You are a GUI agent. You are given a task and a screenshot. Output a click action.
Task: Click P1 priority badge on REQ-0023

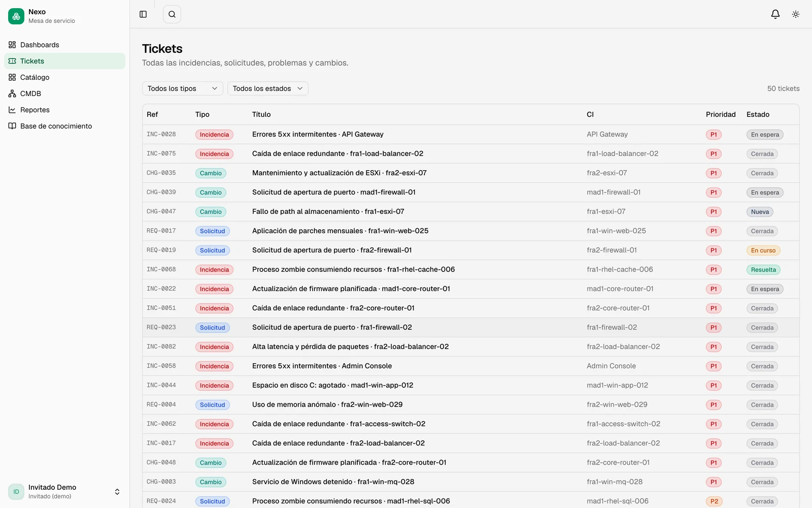point(714,328)
